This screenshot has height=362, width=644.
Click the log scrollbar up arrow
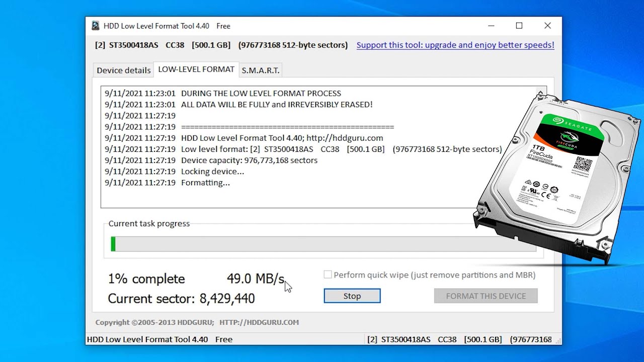pos(540,94)
